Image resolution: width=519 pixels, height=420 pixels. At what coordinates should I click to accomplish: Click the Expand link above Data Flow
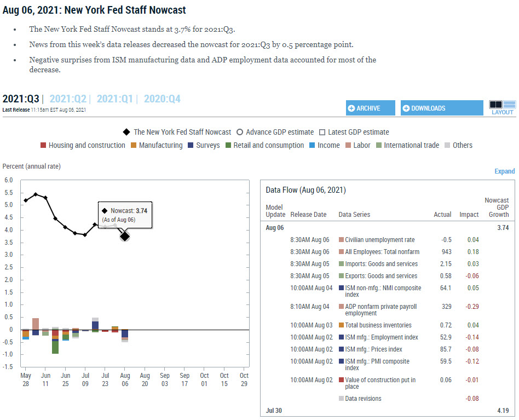coord(504,171)
